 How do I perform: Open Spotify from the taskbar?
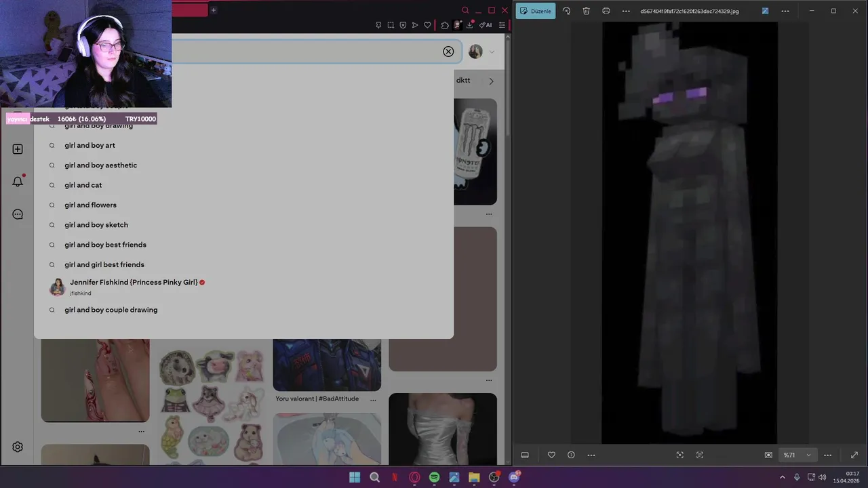click(434, 477)
